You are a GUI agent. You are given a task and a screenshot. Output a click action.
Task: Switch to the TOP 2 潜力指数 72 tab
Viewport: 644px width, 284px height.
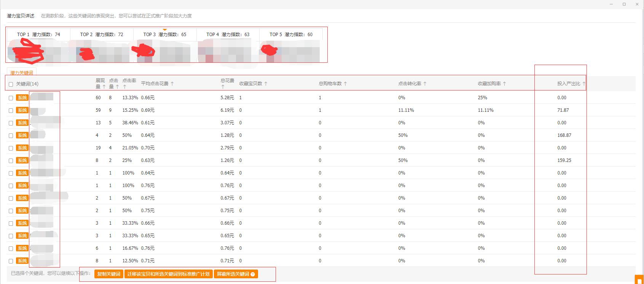(102, 34)
